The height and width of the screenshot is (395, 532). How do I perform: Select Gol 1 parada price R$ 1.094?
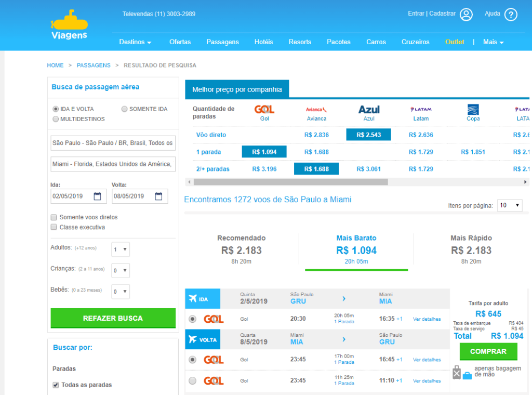pyautogui.click(x=264, y=152)
